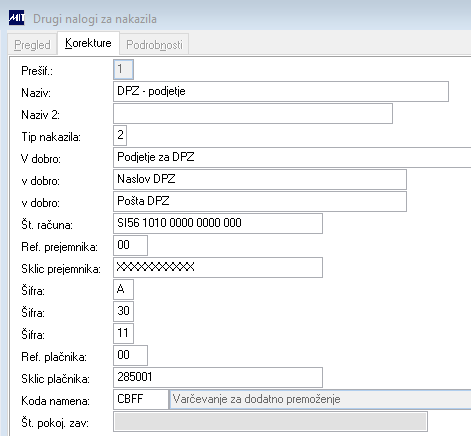
Task: Click the Naziv field with DPZ - podjetje
Action: pyautogui.click(x=281, y=91)
